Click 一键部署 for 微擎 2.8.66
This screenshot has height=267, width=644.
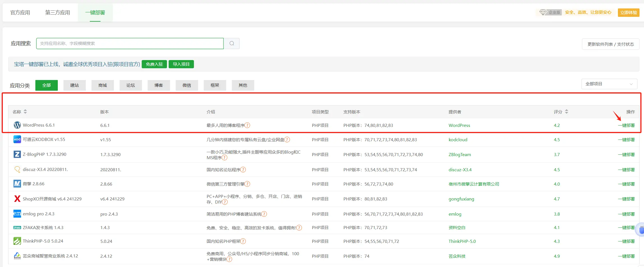click(x=626, y=184)
